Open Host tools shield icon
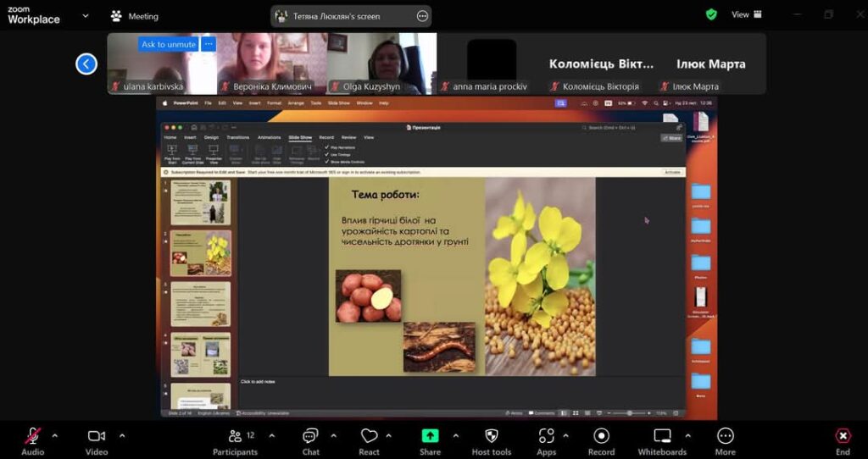 tap(491, 436)
